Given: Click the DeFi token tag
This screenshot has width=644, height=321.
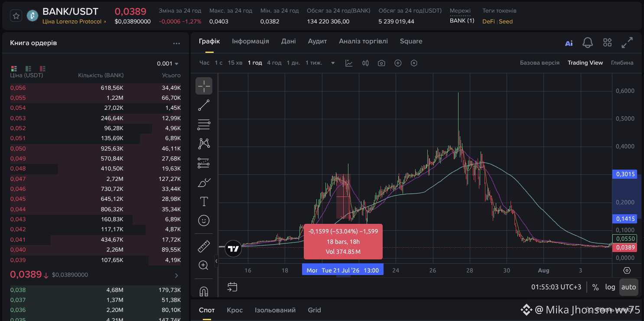Looking at the screenshot, I should pyautogui.click(x=489, y=22).
